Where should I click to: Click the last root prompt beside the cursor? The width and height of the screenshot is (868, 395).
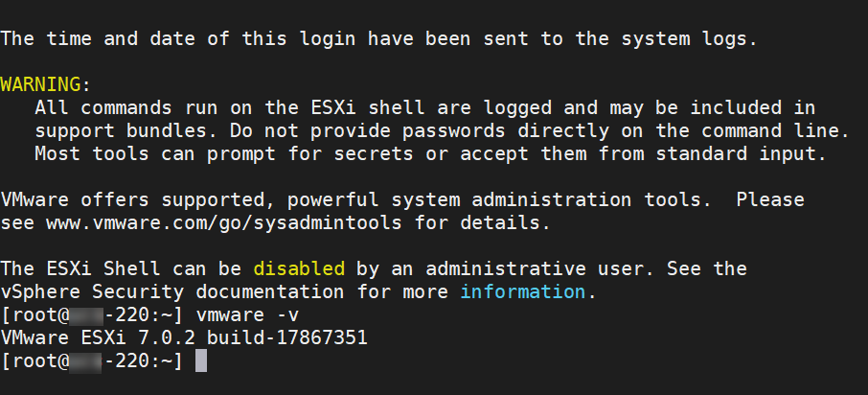tap(92, 360)
